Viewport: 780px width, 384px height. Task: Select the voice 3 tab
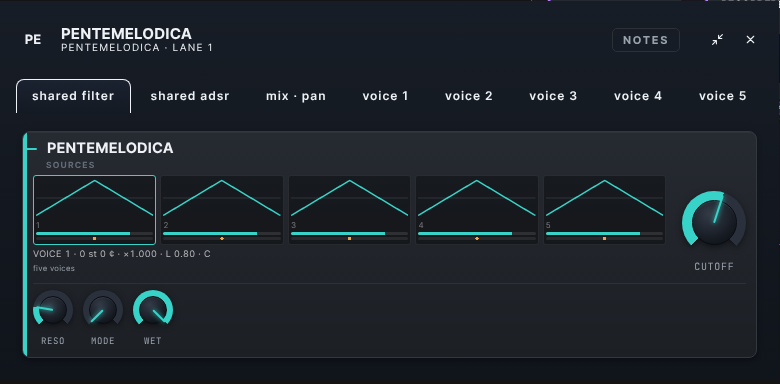click(x=553, y=96)
